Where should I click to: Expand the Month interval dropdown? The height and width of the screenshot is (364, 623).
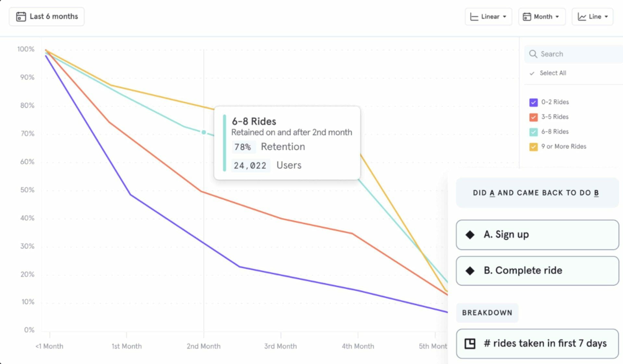(542, 17)
